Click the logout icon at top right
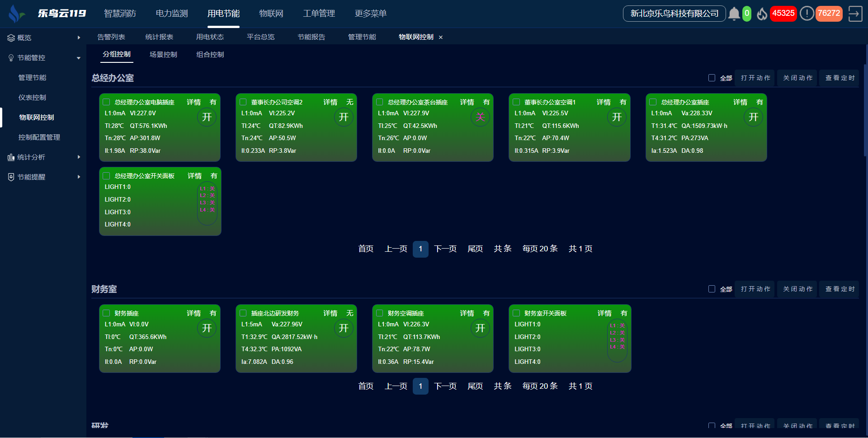This screenshot has width=868, height=438. click(855, 14)
